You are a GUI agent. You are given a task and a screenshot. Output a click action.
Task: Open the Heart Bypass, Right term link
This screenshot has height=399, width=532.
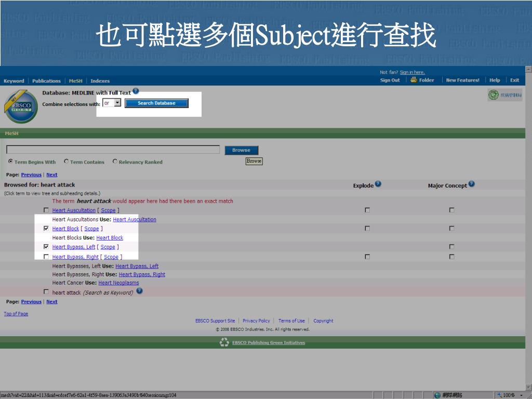point(75,257)
